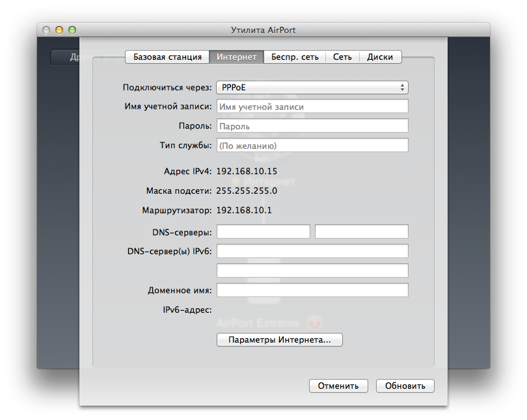
Task: Open the Диски tab
Action: point(380,57)
